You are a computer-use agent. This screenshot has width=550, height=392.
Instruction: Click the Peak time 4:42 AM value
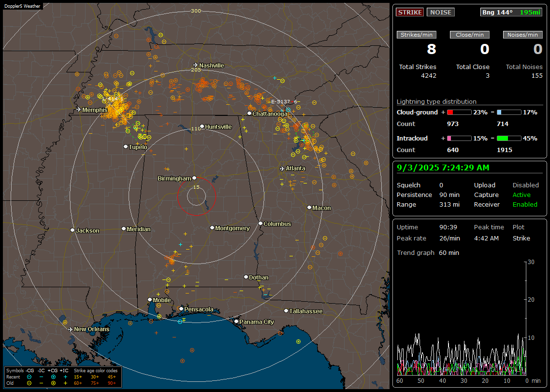pos(486,238)
